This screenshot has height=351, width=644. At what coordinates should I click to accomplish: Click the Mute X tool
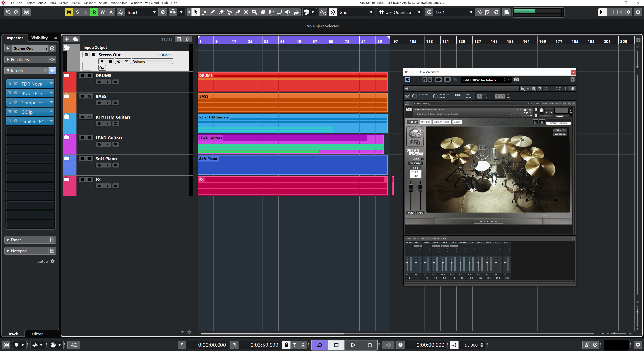point(246,12)
